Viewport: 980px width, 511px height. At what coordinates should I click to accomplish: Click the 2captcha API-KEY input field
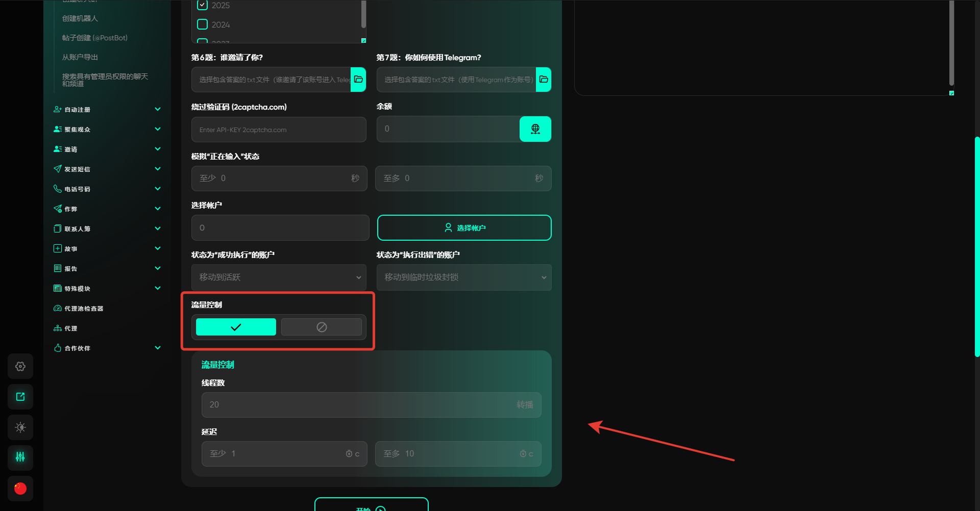click(279, 130)
